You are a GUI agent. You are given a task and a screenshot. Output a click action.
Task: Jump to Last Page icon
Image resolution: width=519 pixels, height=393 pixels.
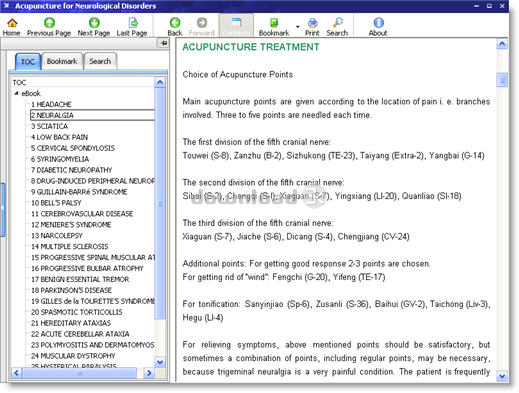point(133,23)
